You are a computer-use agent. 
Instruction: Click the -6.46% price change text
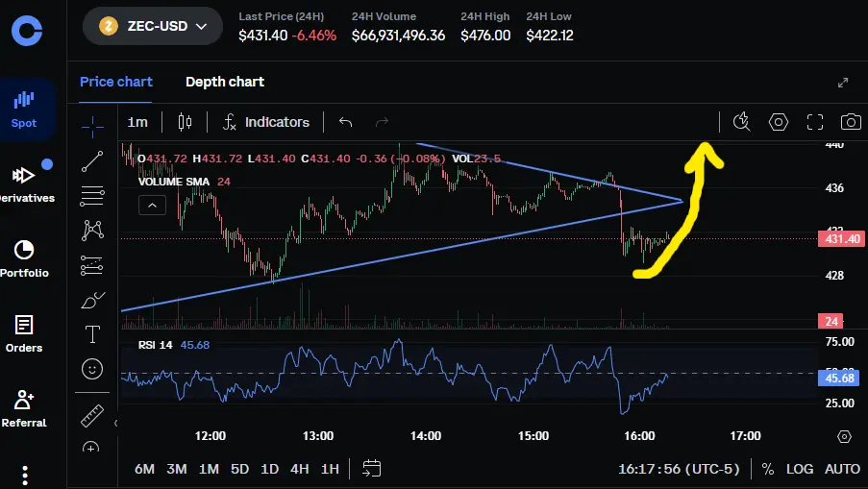(314, 36)
